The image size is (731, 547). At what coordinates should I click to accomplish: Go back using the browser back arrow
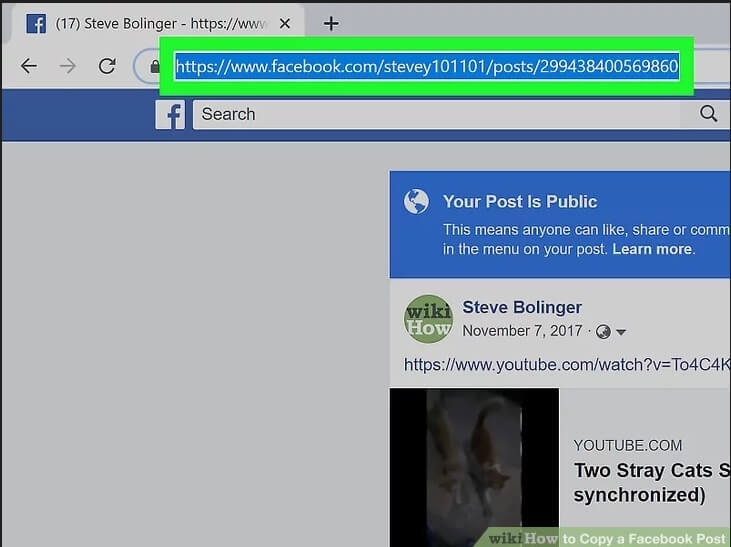28,66
